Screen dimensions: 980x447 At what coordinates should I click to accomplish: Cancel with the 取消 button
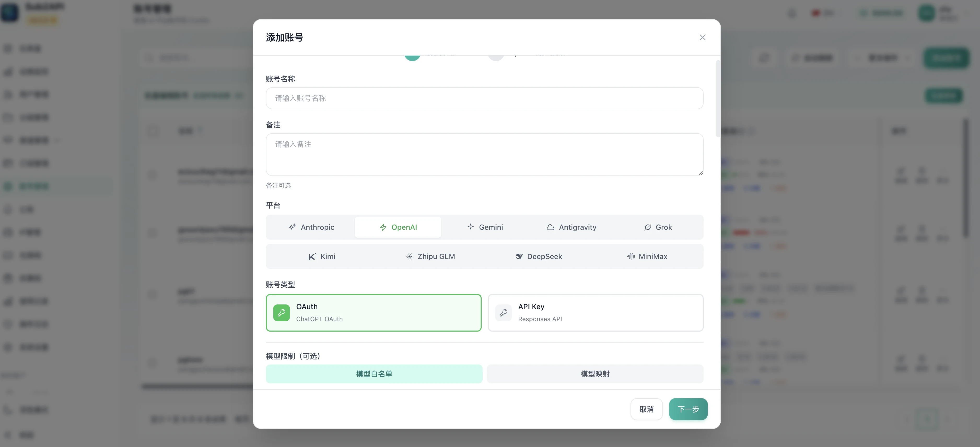pyautogui.click(x=646, y=409)
